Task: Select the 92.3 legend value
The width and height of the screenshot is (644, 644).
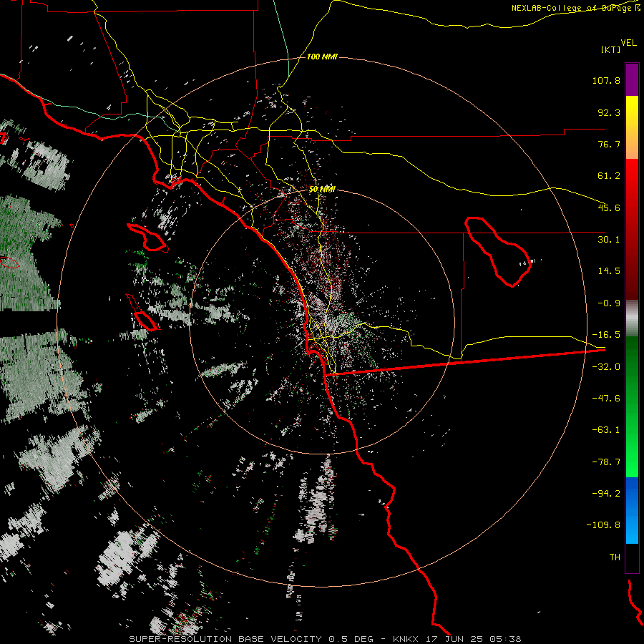Action: tap(609, 112)
